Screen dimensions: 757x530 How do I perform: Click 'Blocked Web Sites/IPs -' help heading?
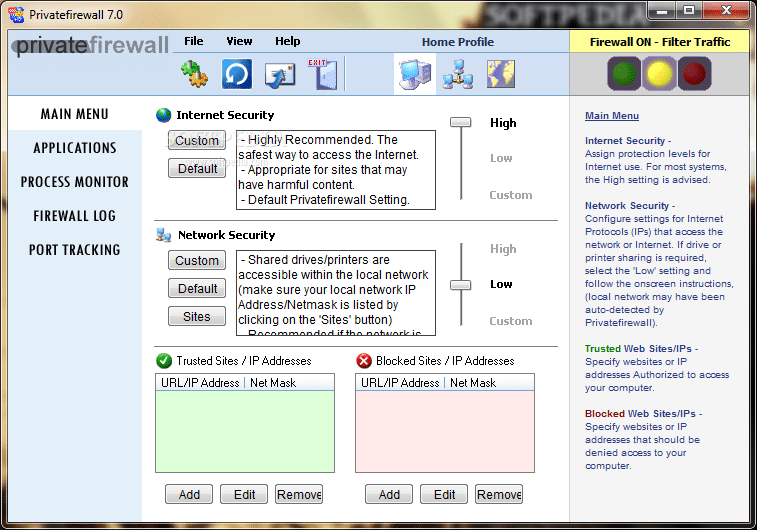pos(643,414)
